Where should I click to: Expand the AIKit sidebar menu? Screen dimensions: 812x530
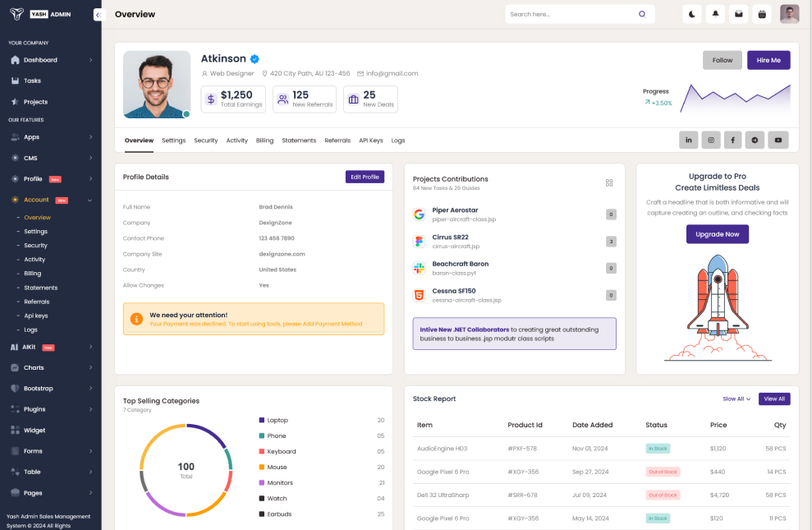coord(51,347)
